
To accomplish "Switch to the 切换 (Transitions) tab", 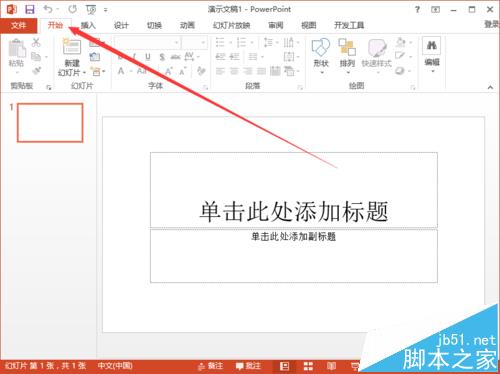I will 154,25.
